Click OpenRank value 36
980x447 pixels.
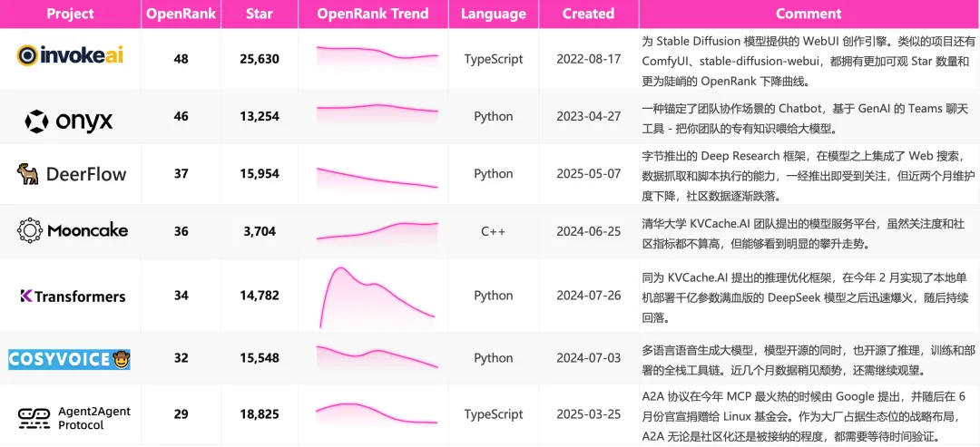pos(181,231)
